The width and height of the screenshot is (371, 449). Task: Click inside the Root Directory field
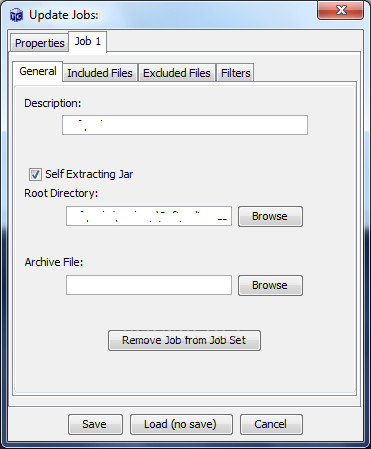pyautogui.click(x=149, y=216)
